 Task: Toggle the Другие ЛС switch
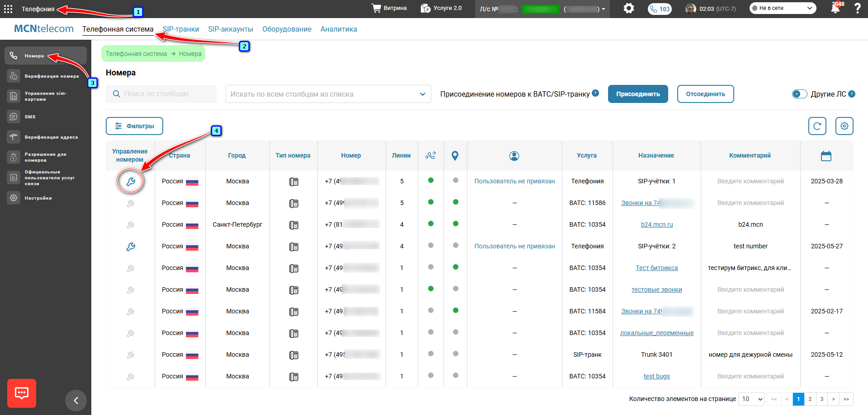799,94
